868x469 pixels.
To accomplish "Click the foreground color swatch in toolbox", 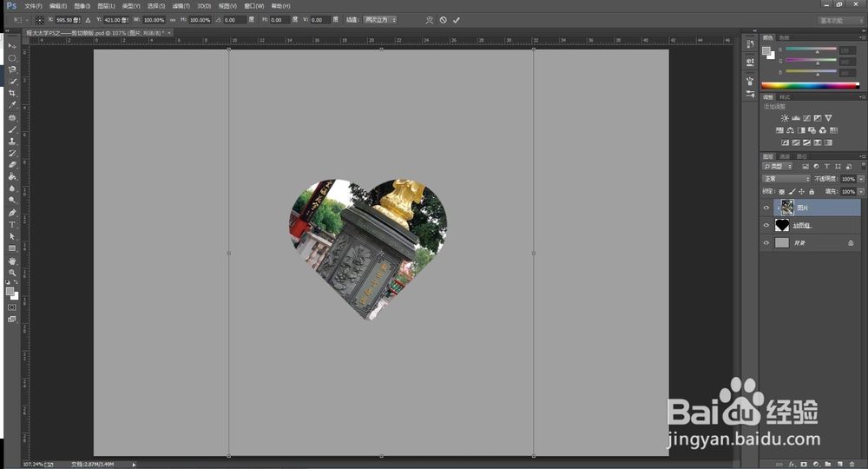I will [x=10, y=291].
